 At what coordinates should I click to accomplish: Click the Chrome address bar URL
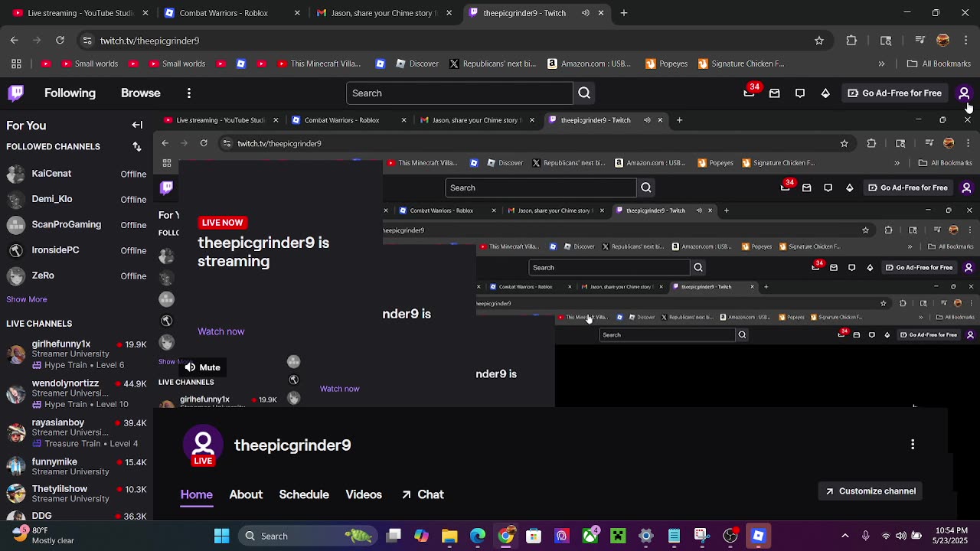[149, 41]
